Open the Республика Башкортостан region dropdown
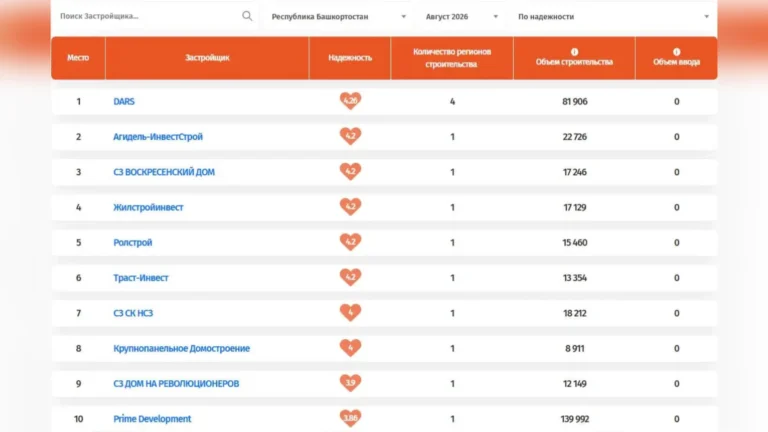The image size is (768, 432). pyautogui.click(x=338, y=17)
